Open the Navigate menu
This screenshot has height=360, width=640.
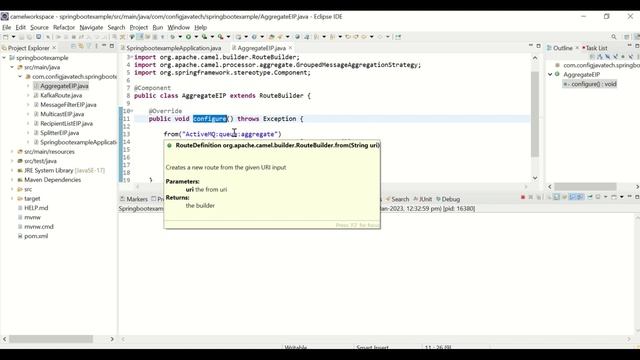91,27
